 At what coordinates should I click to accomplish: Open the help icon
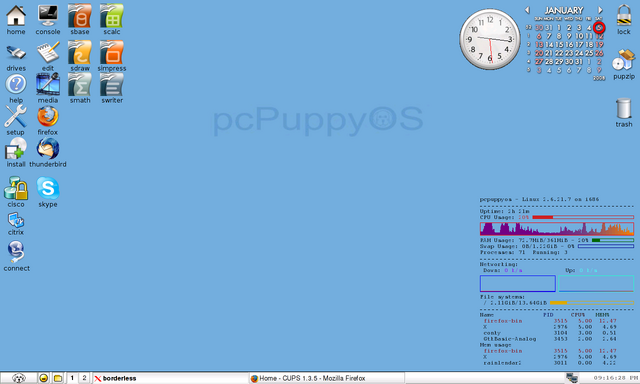point(16,84)
